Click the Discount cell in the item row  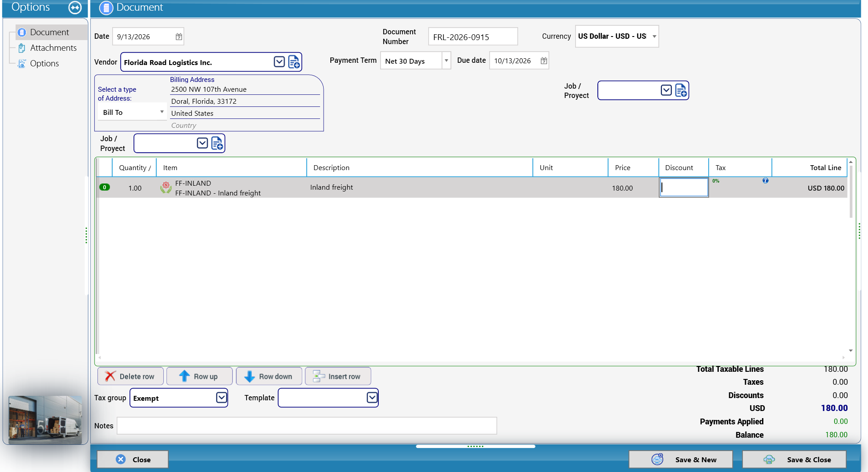(x=684, y=187)
